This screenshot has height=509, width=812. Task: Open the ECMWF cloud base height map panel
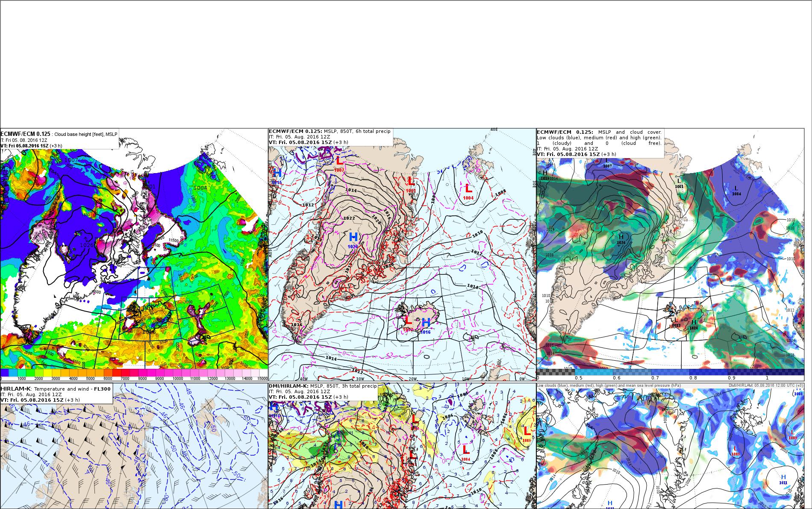coord(134,255)
